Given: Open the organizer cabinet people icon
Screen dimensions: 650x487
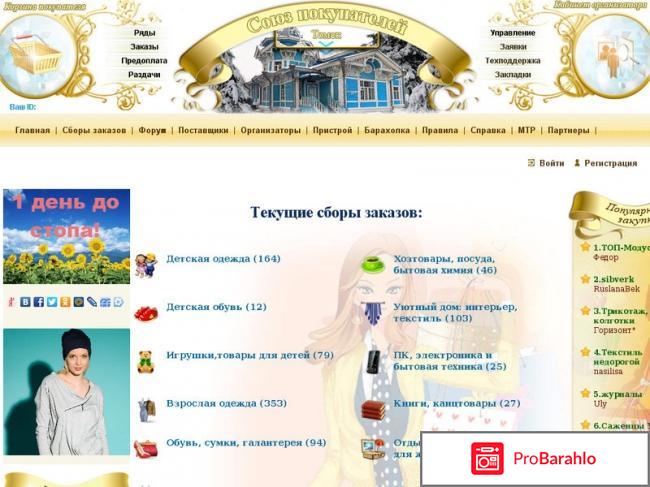Looking at the screenshot, I should (x=615, y=55).
